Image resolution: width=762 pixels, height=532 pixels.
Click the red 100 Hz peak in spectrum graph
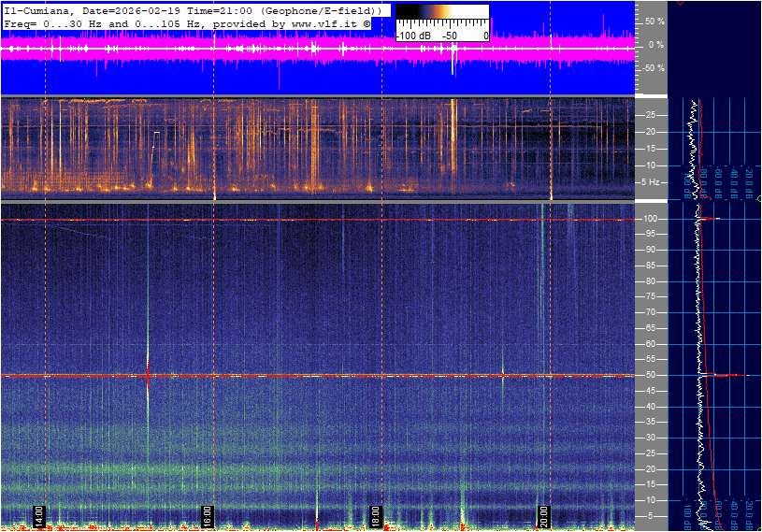pos(712,219)
